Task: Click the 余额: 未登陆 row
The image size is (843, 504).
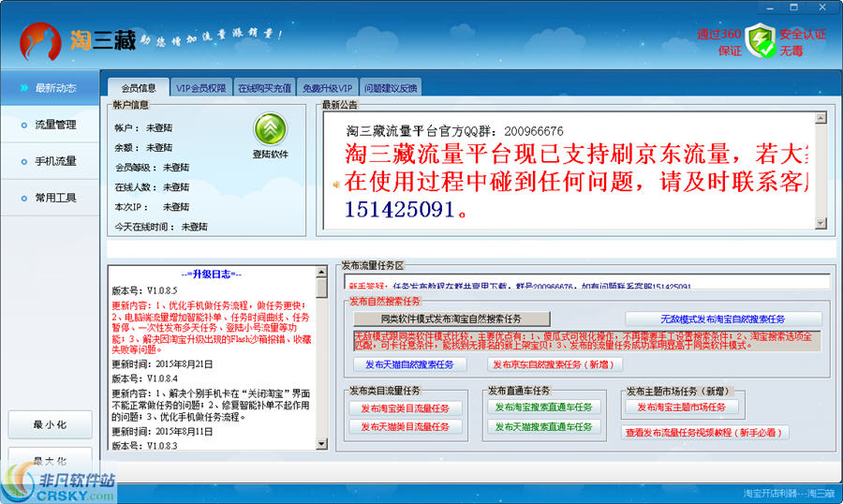Action: click(143, 147)
